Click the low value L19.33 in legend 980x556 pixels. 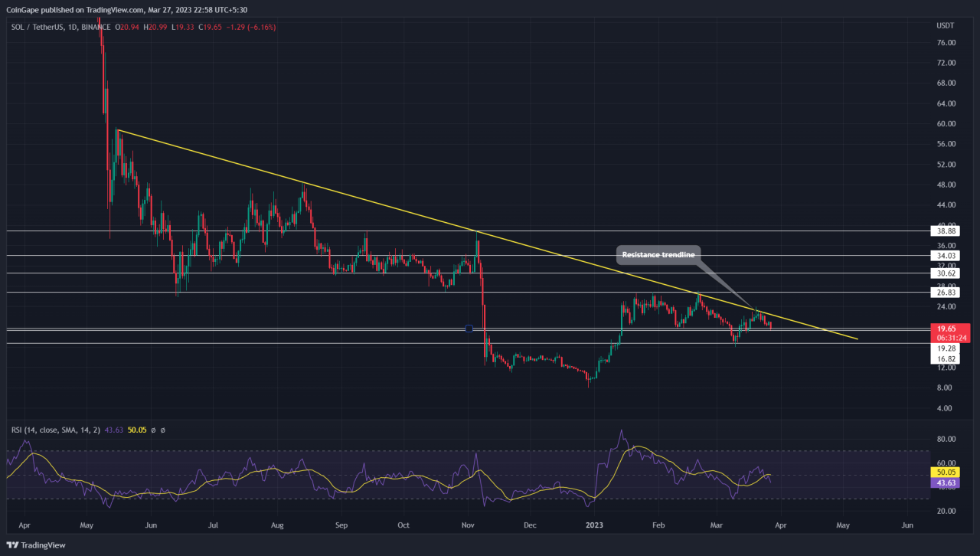[x=184, y=27]
